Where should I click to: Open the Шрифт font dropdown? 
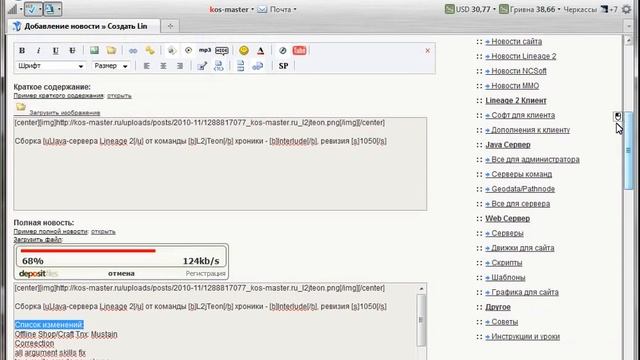[x=50, y=66]
